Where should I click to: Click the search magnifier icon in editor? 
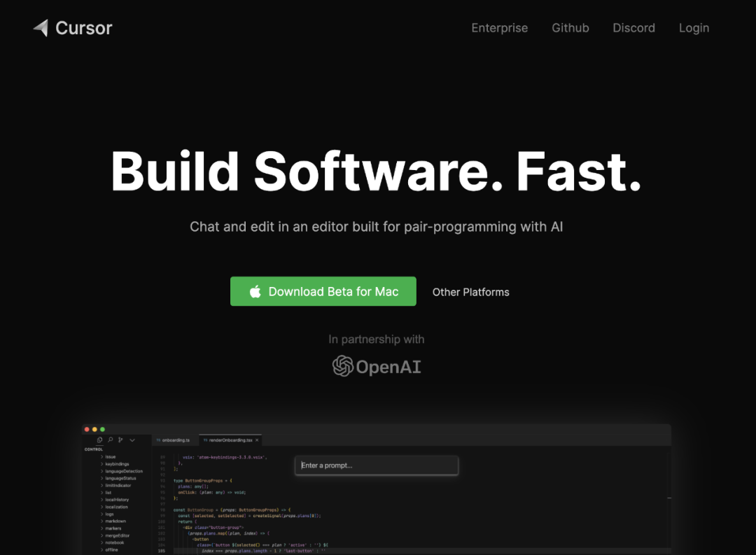[x=111, y=440]
